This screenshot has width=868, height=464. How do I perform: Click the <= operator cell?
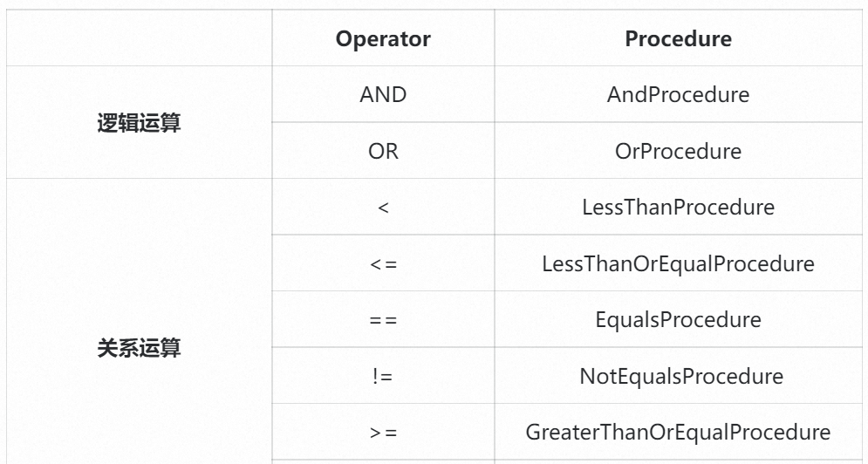pyautogui.click(x=383, y=263)
